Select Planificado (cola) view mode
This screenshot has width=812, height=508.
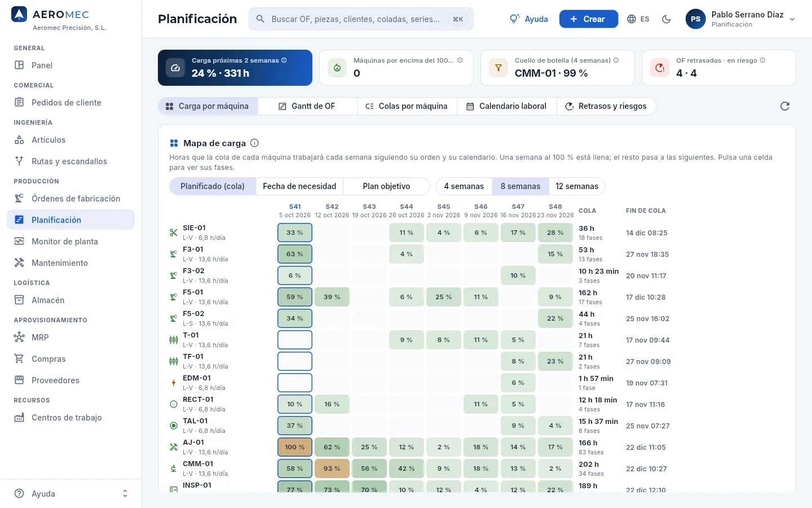point(213,186)
